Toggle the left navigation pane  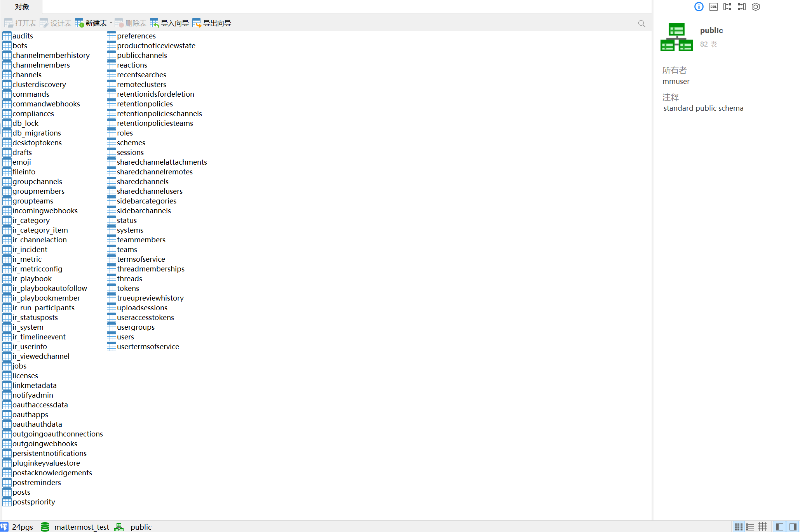(x=779, y=527)
